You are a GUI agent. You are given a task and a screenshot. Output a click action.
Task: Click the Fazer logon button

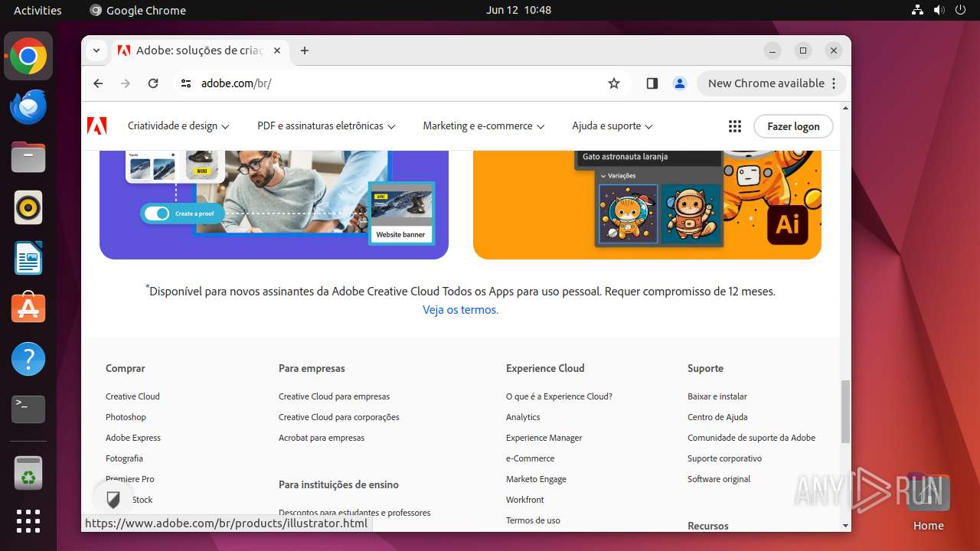(793, 126)
